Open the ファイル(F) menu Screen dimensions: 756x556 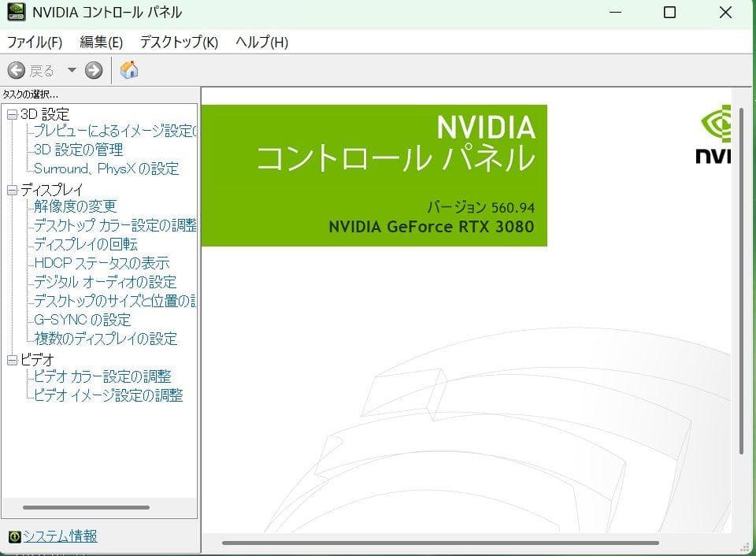click(x=34, y=43)
